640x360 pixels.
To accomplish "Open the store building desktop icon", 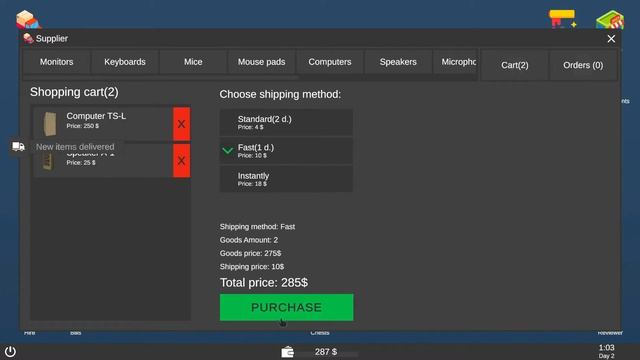I will point(610,20).
